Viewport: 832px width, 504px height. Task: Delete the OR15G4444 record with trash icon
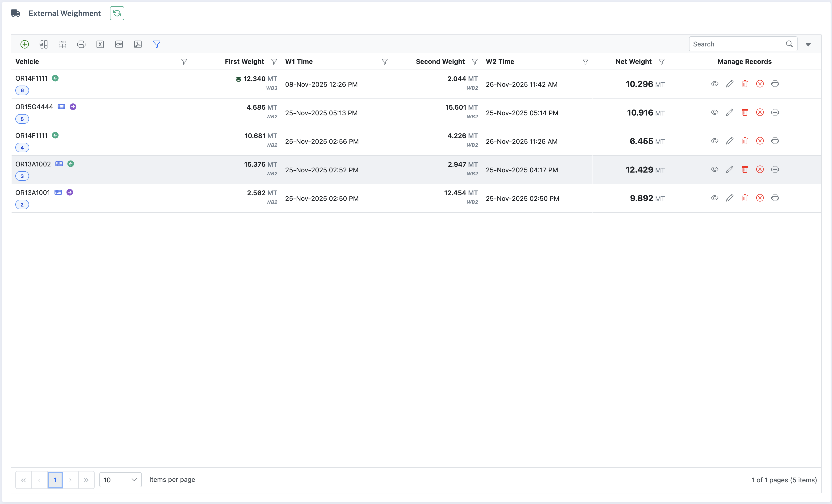coord(744,112)
